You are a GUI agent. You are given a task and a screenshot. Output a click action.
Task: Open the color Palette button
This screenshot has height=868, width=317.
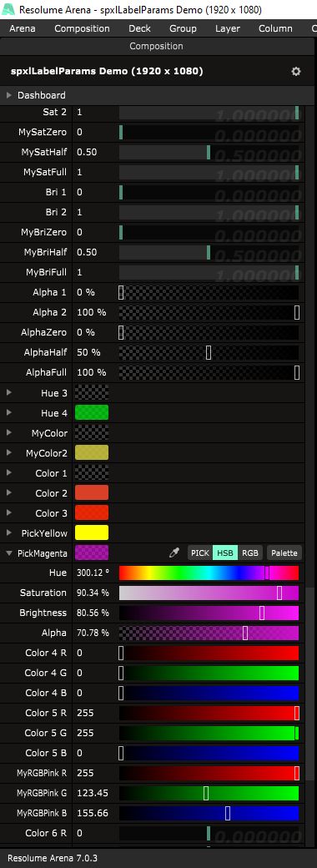[284, 553]
